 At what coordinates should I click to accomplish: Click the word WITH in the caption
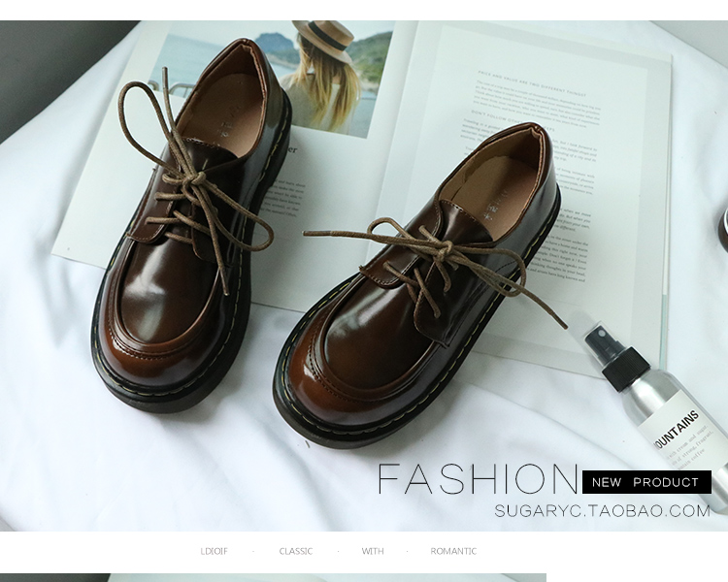(373, 551)
